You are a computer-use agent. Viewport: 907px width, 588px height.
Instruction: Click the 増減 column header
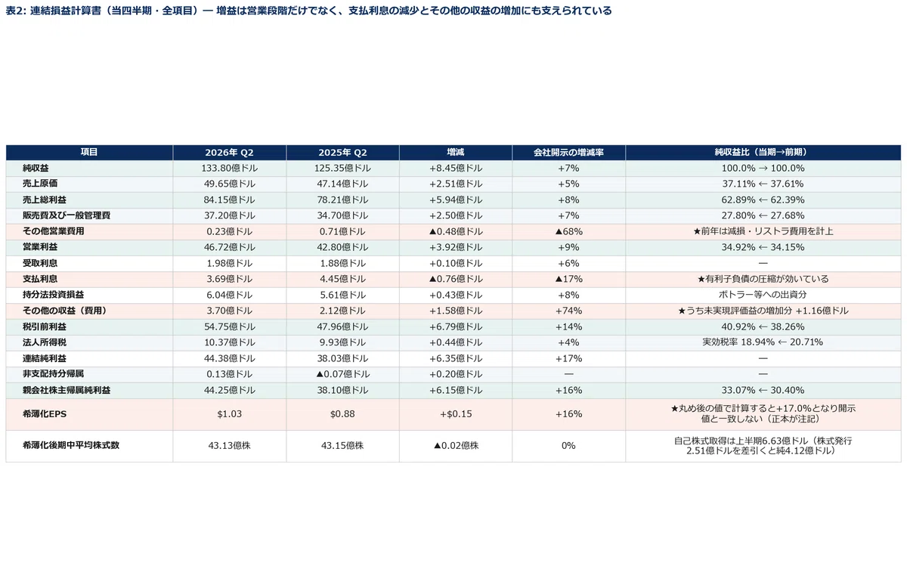pyautogui.click(x=455, y=152)
